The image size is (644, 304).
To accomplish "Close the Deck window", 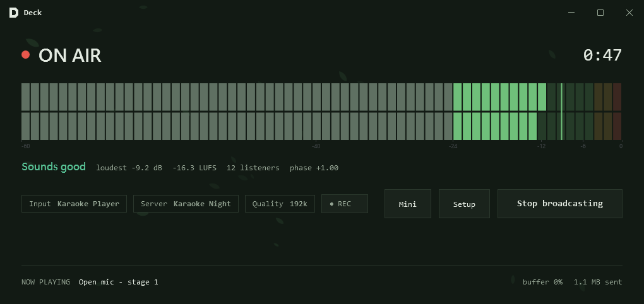I will pos(629,13).
